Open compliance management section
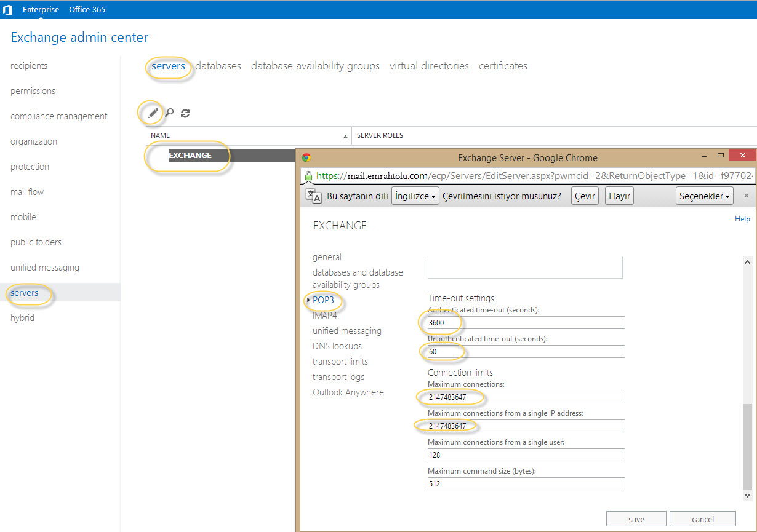757x532 pixels. (x=59, y=116)
